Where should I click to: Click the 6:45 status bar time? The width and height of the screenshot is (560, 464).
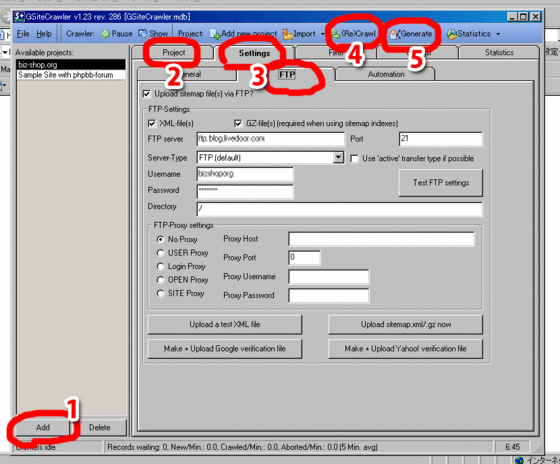click(x=512, y=447)
